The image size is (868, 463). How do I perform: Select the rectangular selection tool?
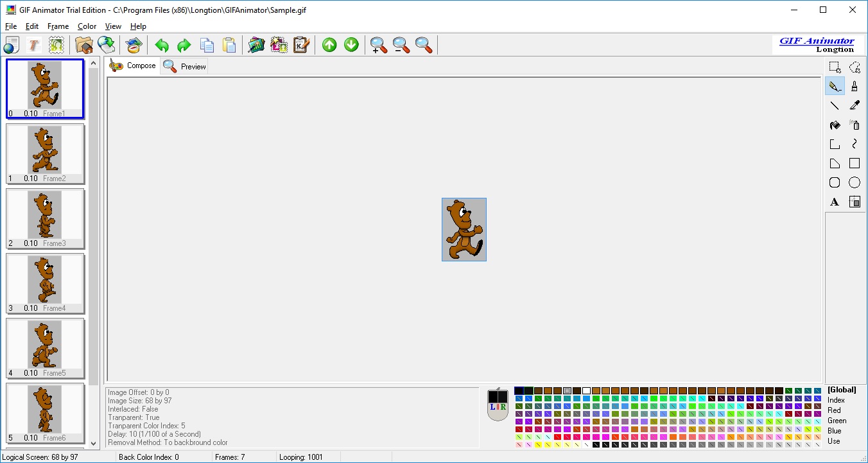835,67
